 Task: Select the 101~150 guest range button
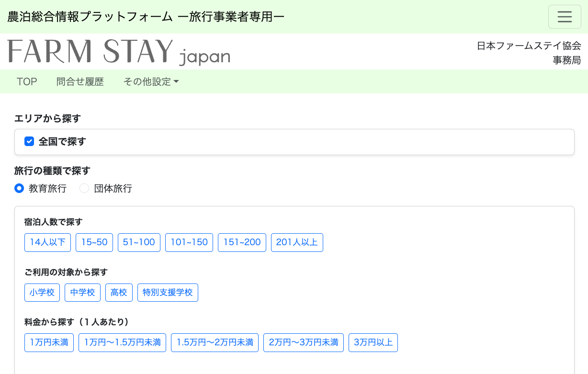pos(189,242)
